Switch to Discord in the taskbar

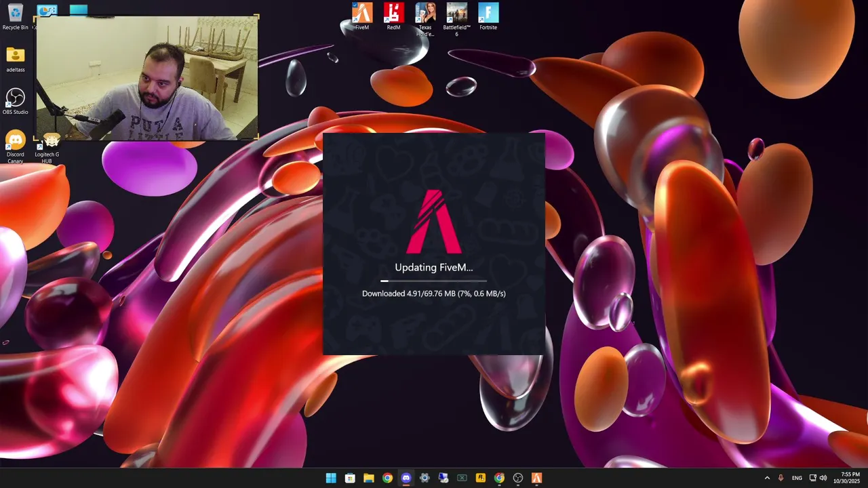coord(406,478)
